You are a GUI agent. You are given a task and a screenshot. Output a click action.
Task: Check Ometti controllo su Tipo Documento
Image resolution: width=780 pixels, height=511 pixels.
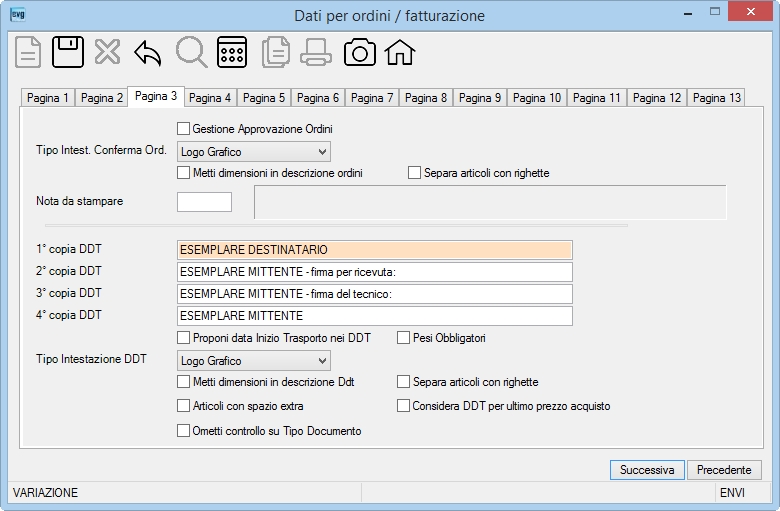(184, 430)
